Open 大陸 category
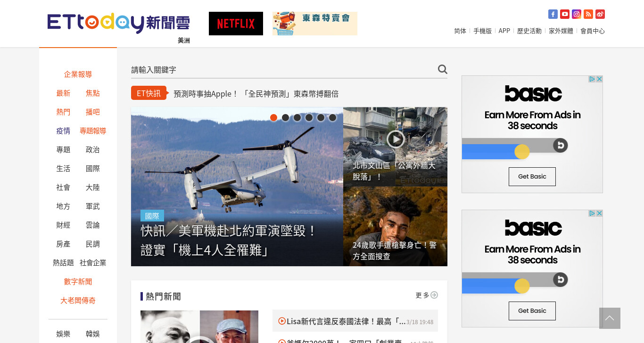This screenshot has width=644, height=343. [93, 188]
